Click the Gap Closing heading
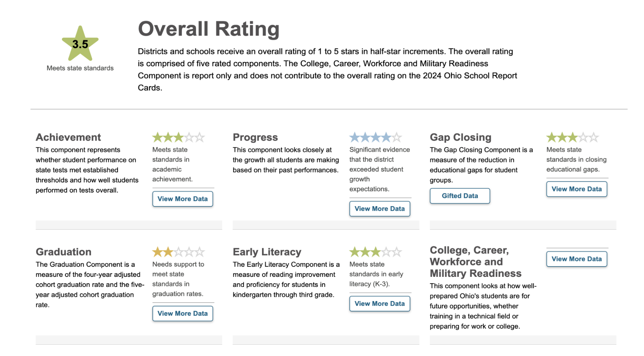This screenshot has height=356, width=644. tap(460, 137)
